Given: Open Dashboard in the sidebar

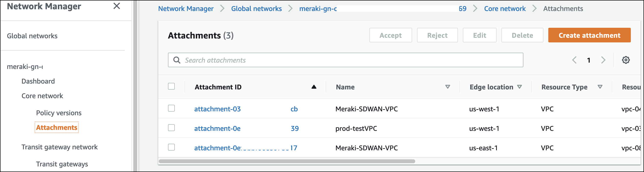Looking at the screenshot, I should click(x=38, y=81).
